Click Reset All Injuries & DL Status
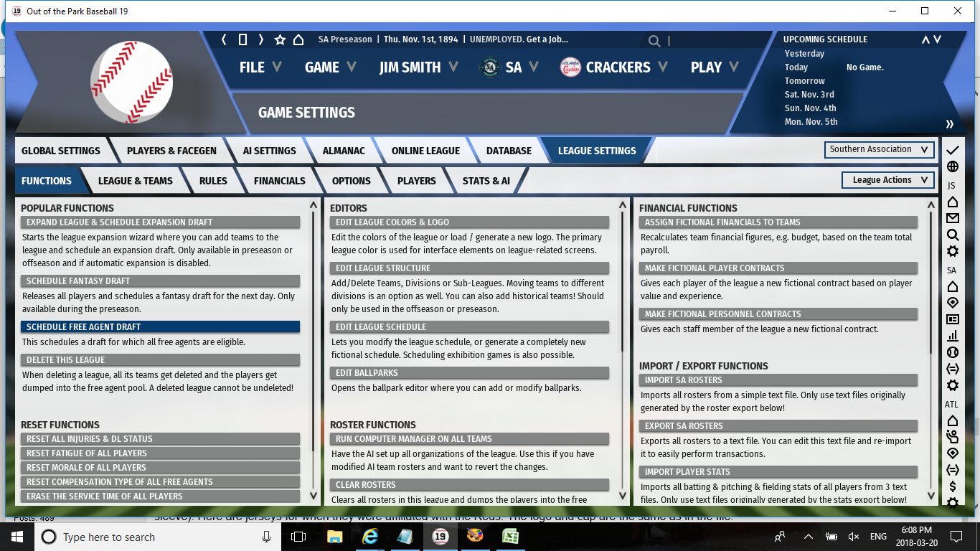The height and width of the screenshot is (551, 980). pyautogui.click(x=160, y=439)
